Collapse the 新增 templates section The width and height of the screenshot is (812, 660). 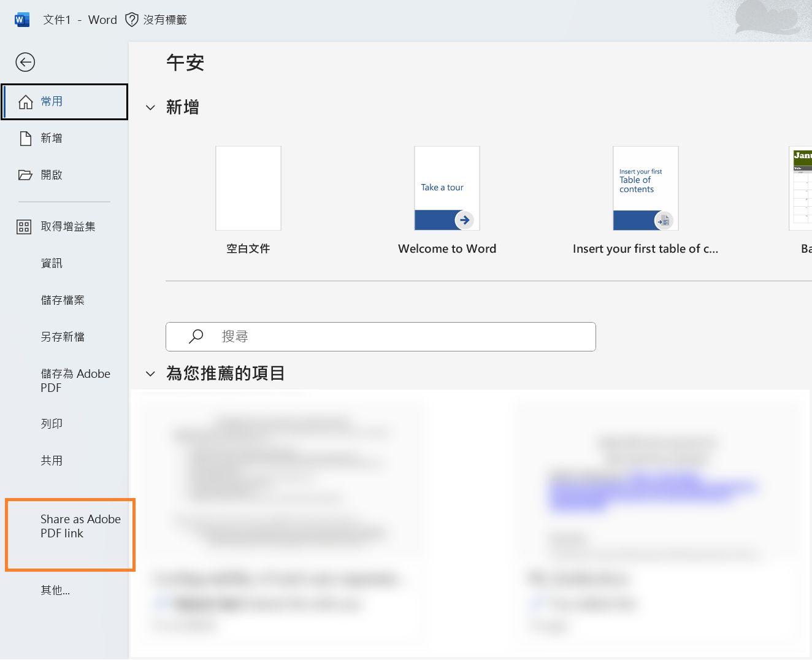150,107
